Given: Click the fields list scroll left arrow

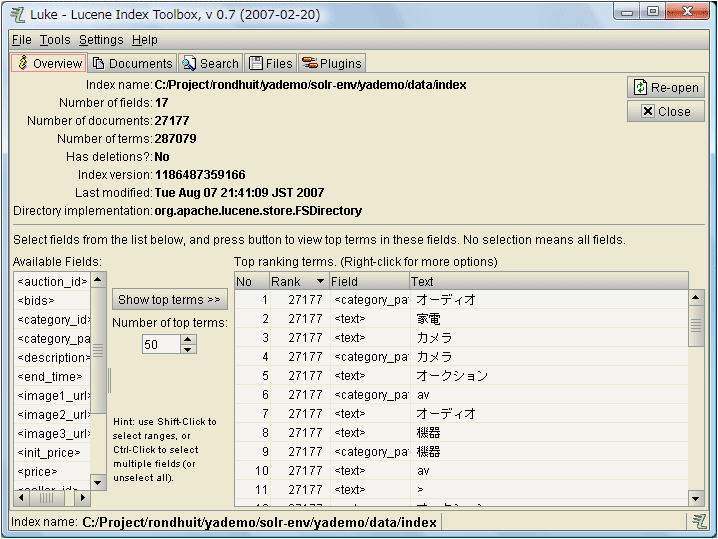Looking at the screenshot, I should coord(21,497).
